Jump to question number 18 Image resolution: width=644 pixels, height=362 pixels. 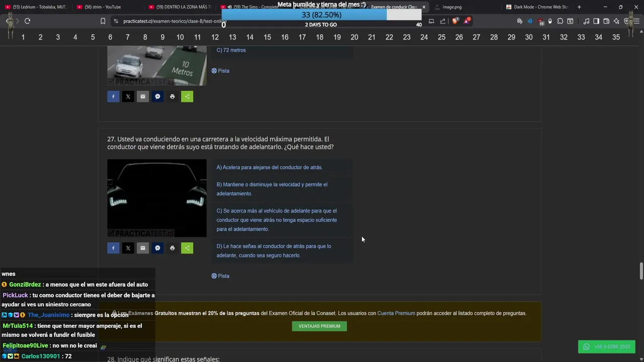pyautogui.click(x=319, y=37)
